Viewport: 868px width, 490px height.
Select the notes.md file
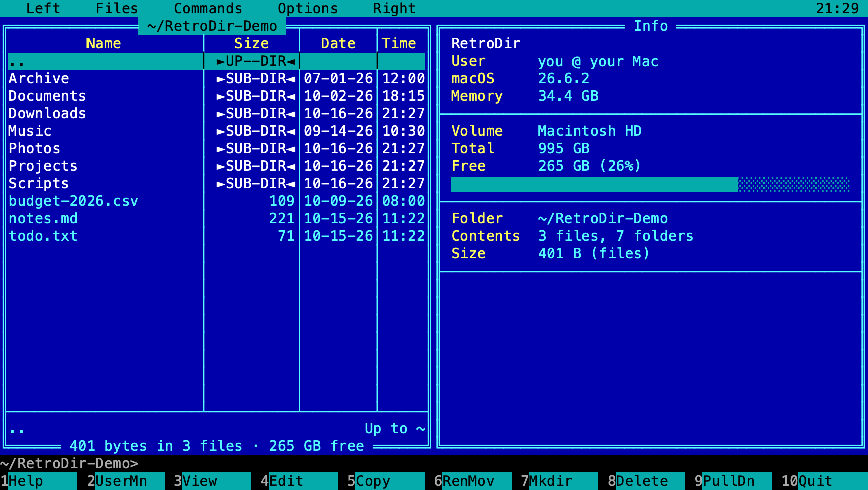pos(217,219)
